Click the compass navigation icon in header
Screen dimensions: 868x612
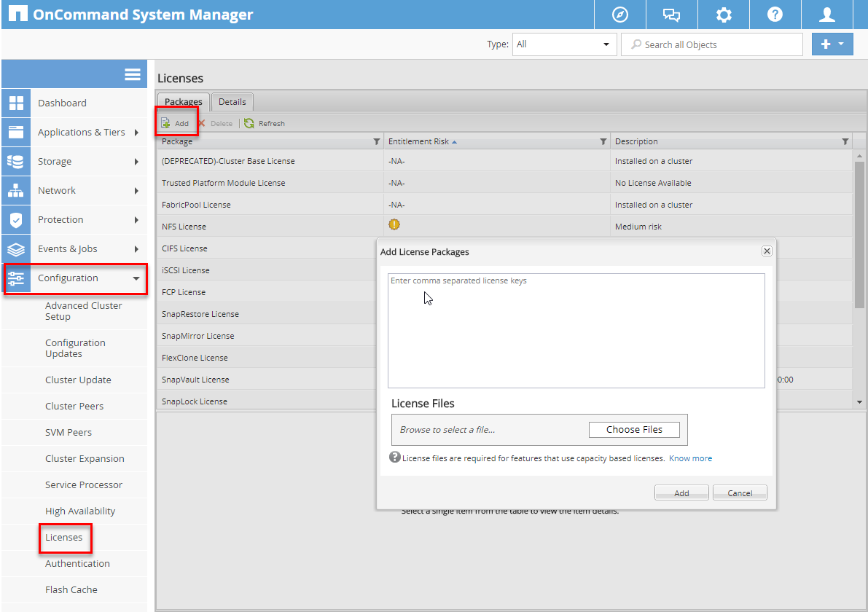point(620,15)
